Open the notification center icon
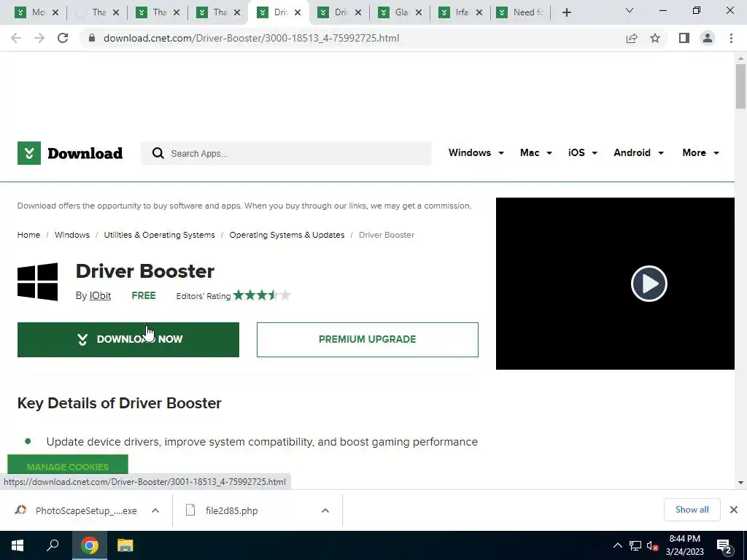 [724, 547]
